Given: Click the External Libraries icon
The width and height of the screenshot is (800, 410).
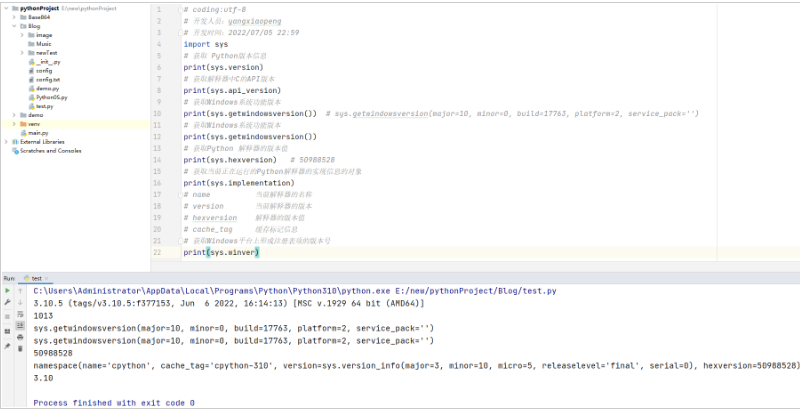Looking at the screenshot, I should (15, 142).
